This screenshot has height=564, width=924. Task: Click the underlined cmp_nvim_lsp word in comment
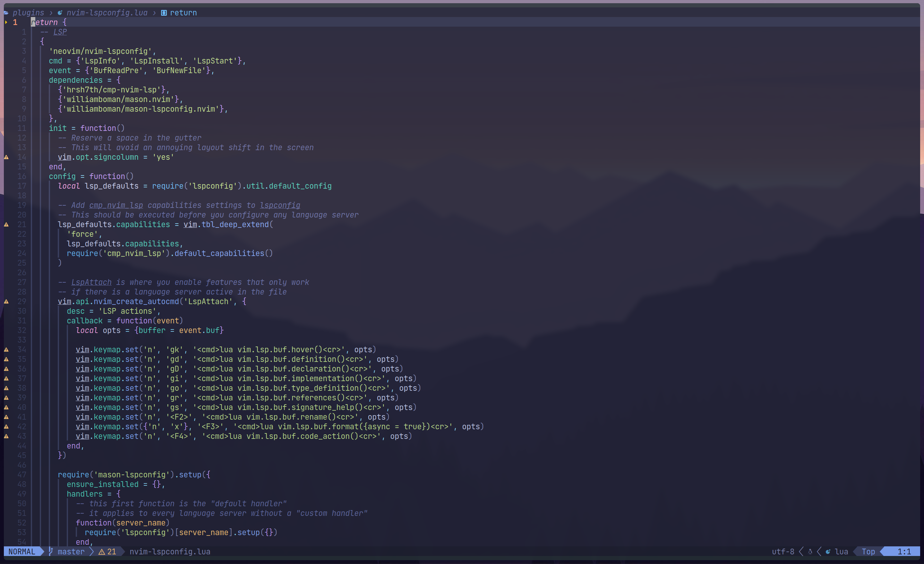(116, 205)
